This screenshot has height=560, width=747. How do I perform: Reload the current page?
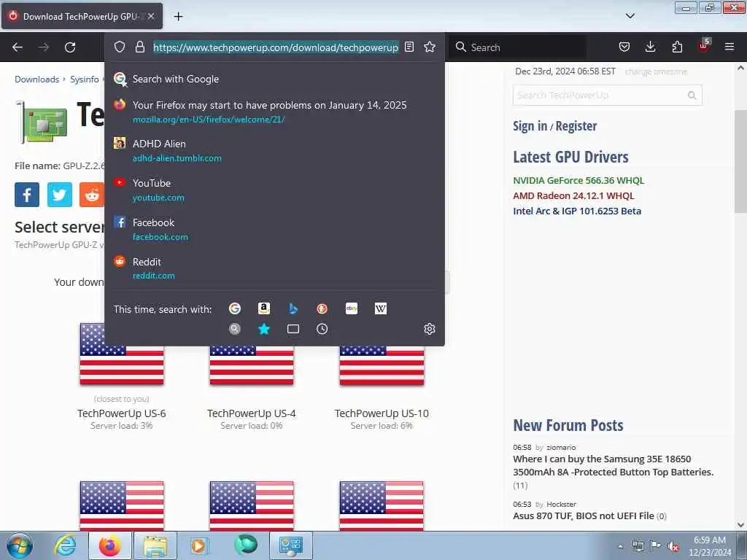70,47
